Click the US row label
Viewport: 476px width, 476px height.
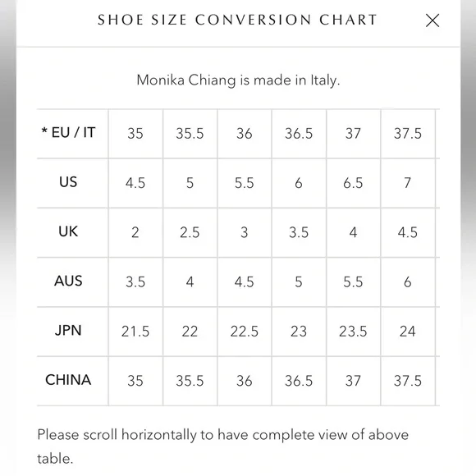coord(68,182)
